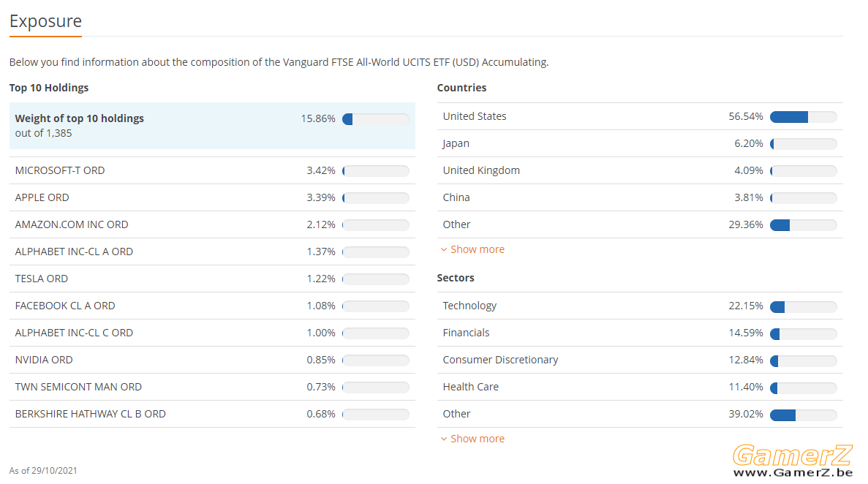Click the 4.09% United Kingdom value

pyautogui.click(x=748, y=170)
